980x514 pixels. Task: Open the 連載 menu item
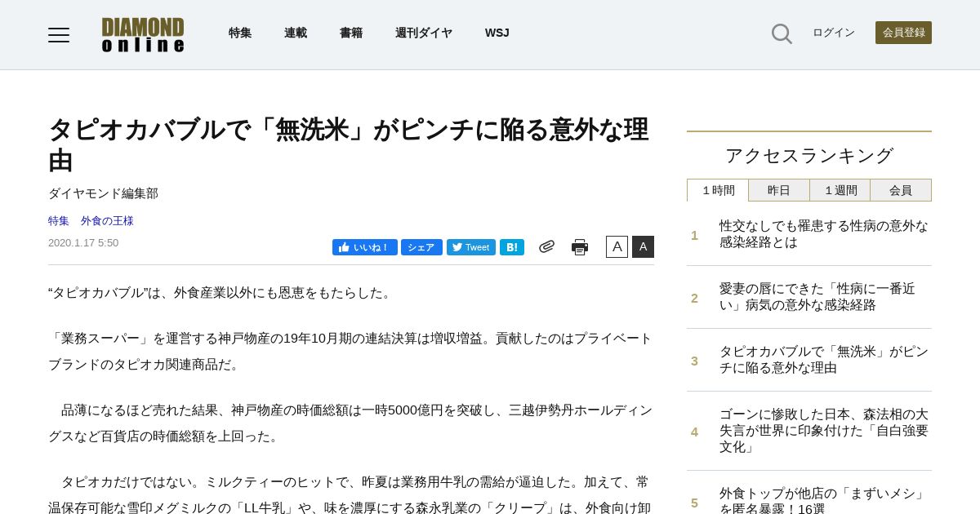click(296, 33)
